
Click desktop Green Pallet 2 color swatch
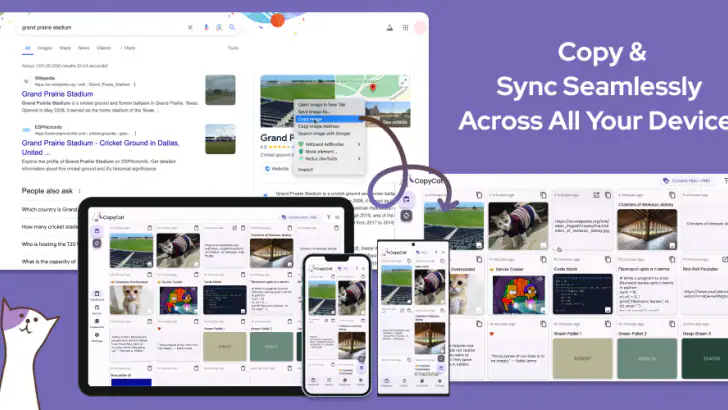click(x=647, y=358)
